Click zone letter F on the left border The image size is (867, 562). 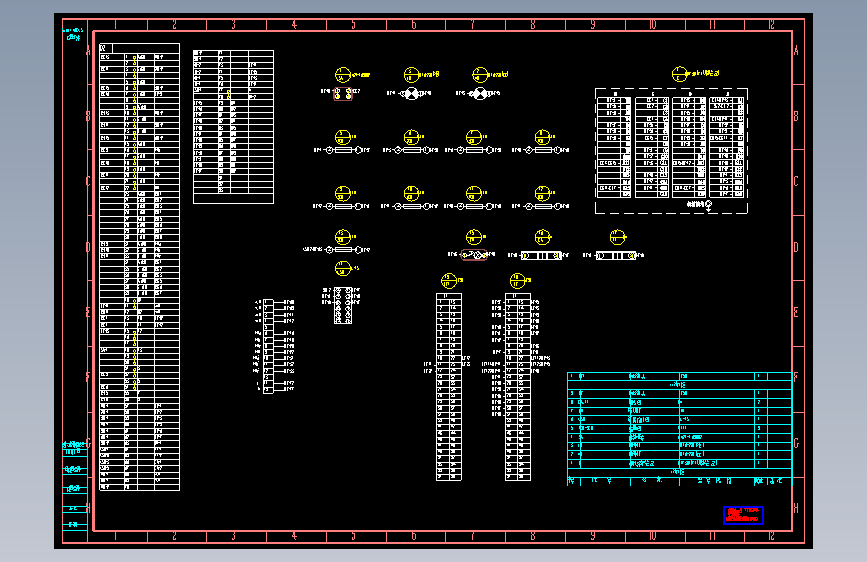[88, 377]
